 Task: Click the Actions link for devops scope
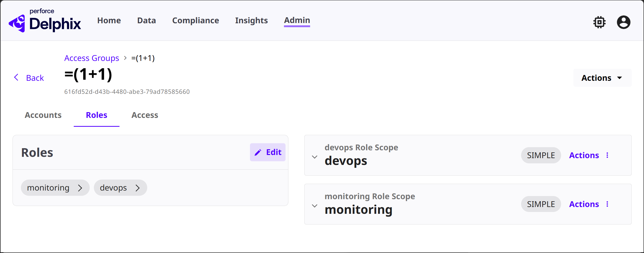584,155
